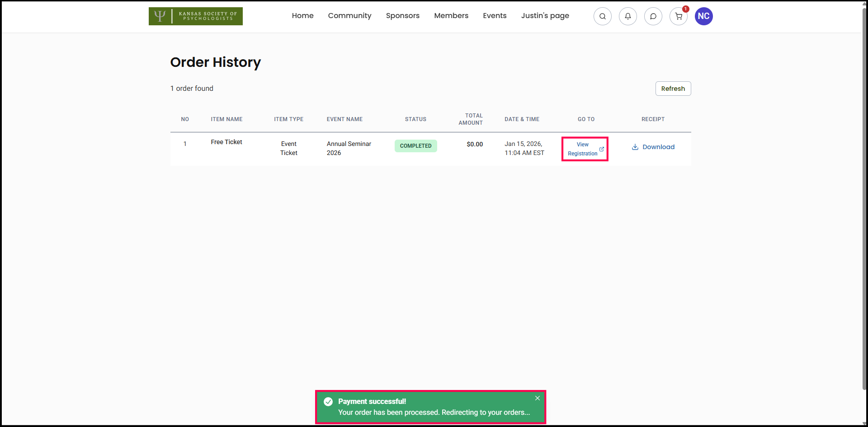Open the chat messages bubble icon
The height and width of the screenshot is (427, 868).
[653, 16]
